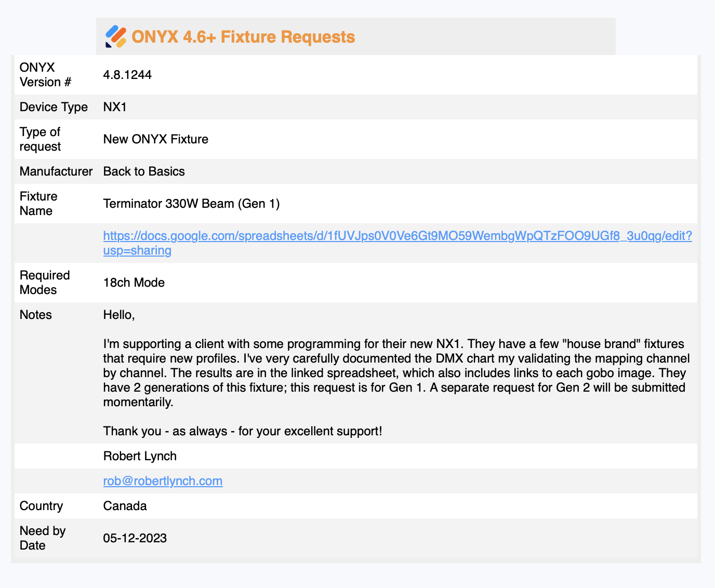Click the Need by Date label
715x588 pixels.
tap(43, 538)
